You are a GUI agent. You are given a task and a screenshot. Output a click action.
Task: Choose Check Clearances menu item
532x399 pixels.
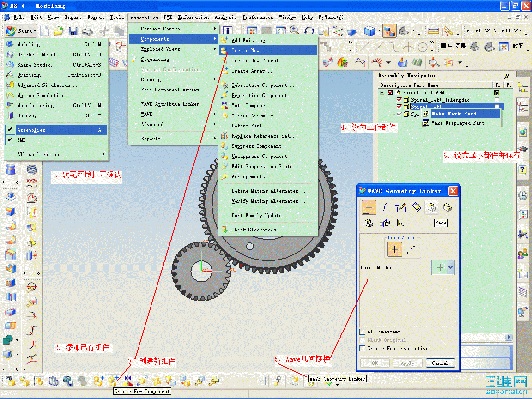tap(268, 230)
